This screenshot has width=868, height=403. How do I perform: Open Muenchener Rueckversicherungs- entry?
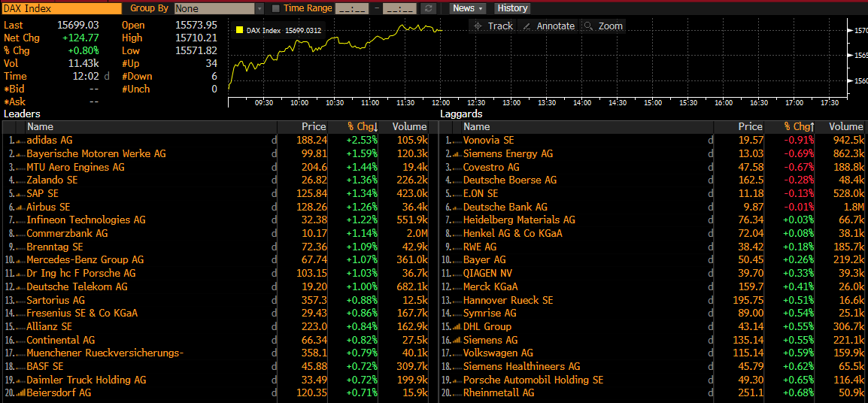(x=105, y=353)
